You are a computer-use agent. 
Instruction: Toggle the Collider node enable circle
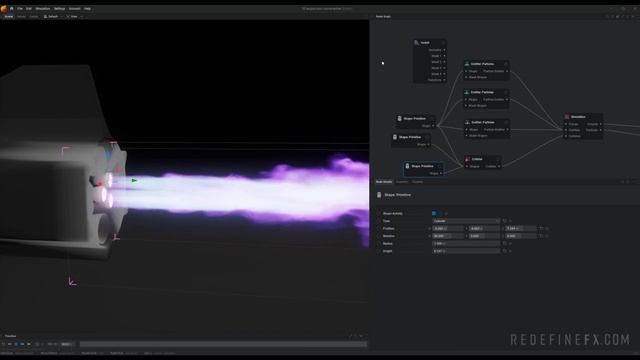498,159
